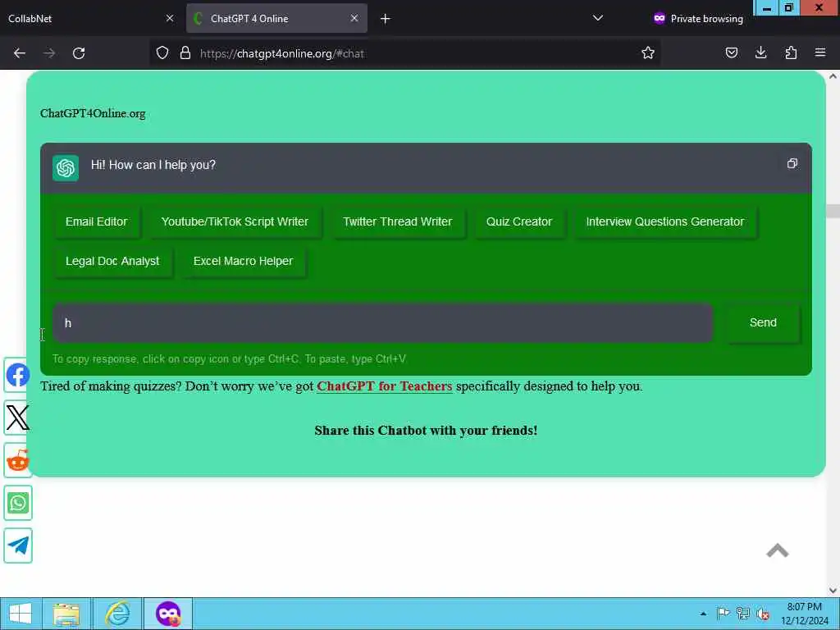
Task: Close the ChatGPT 4 Online tab
Action: pos(354,18)
